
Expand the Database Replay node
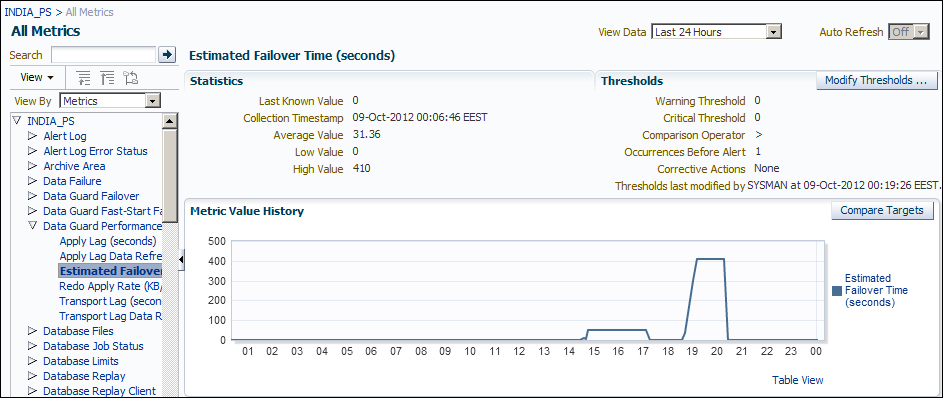(x=32, y=376)
